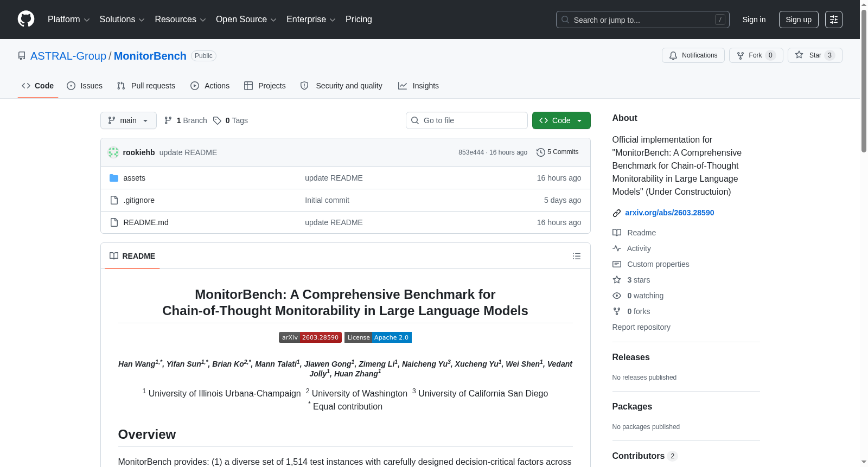Open the green Code dropdown button
Viewport: 868px width, 467px height.
561,120
